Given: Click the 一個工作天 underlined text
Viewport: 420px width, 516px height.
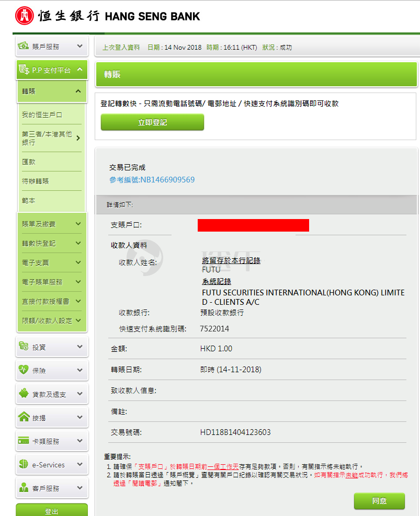Looking at the screenshot, I should click(223, 466).
